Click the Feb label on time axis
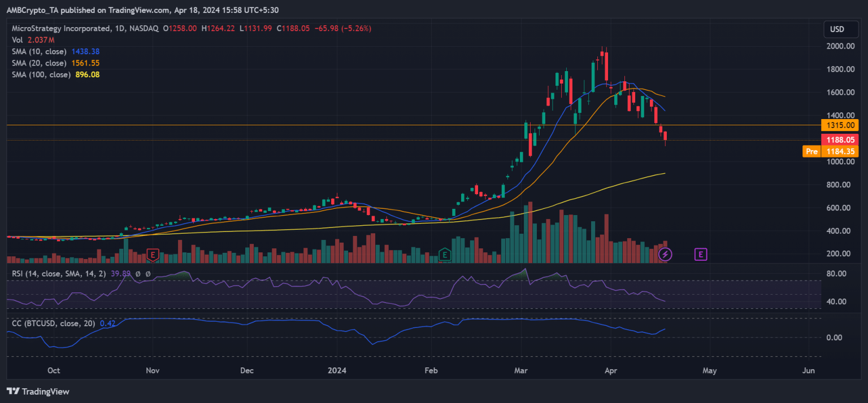Viewport: 868px width, 403px height. [x=431, y=371]
